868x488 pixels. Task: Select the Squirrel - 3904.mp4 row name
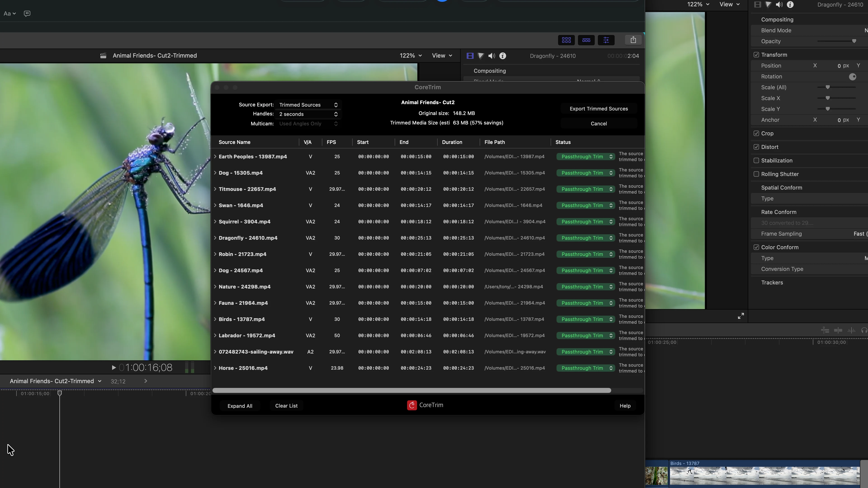click(x=245, y=222)
